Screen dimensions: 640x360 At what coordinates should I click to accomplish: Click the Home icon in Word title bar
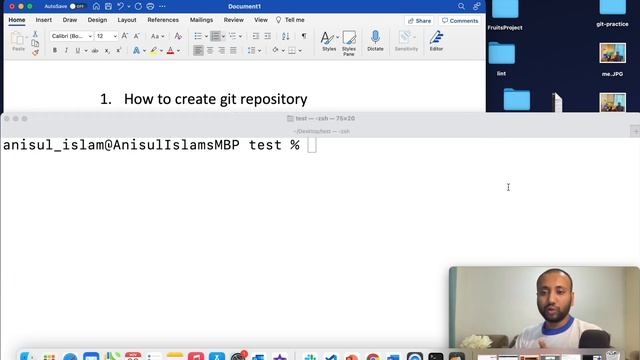coord(96,7)
